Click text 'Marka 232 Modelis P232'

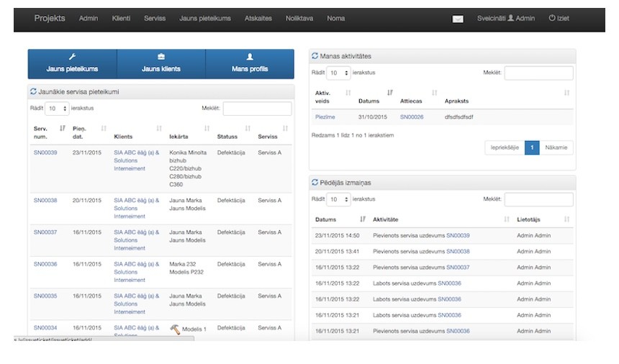click(186, 268)
